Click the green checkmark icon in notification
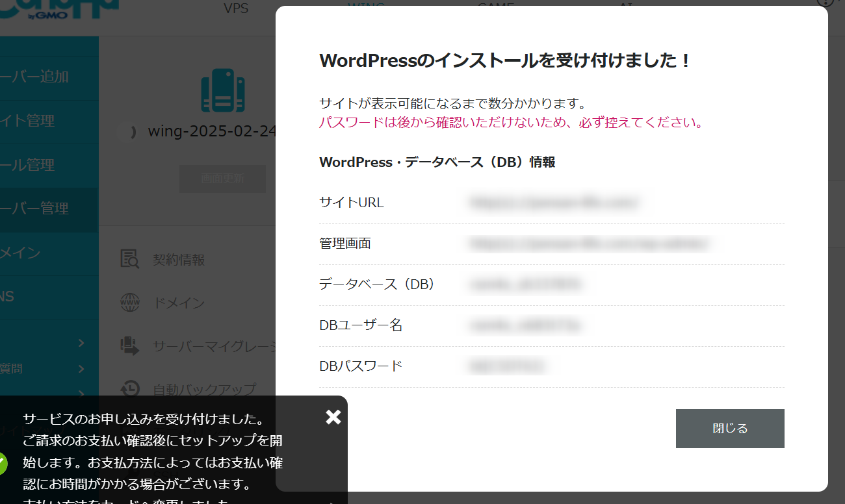Viewport: 845px width, 504px height. point(2,464)
